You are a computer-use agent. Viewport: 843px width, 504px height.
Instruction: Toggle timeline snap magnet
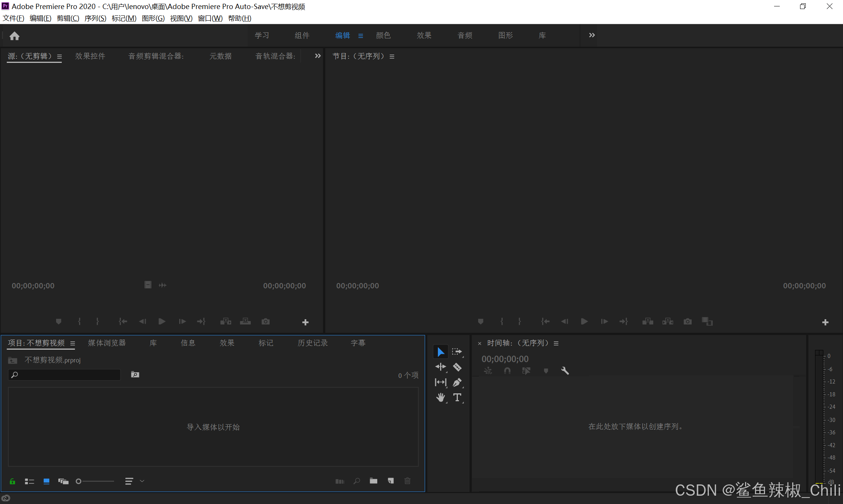click(507, 371)
